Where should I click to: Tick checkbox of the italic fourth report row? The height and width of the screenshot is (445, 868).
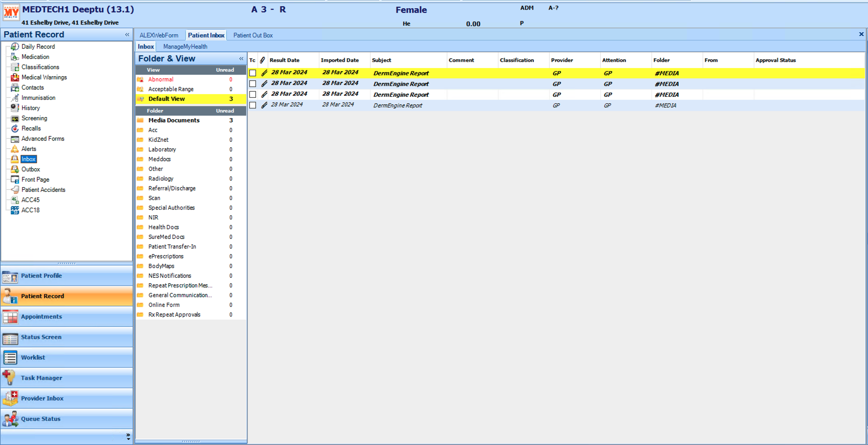253,105
